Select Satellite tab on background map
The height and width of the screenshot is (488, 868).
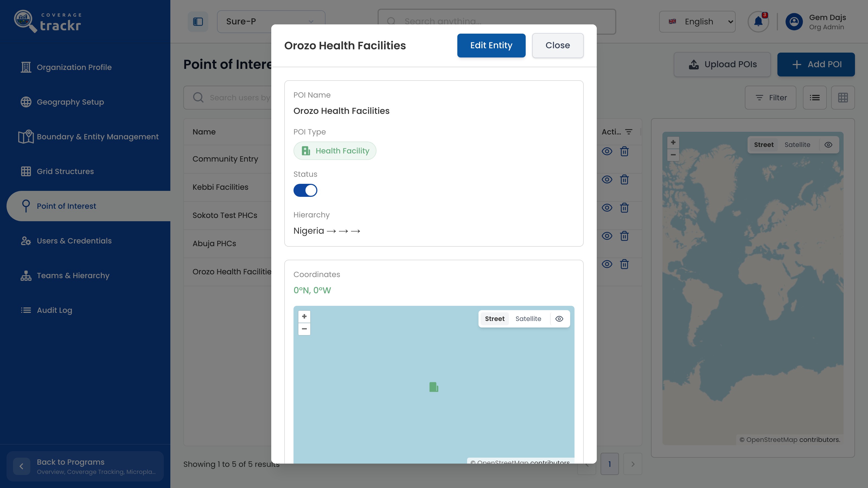pos(797,145)
